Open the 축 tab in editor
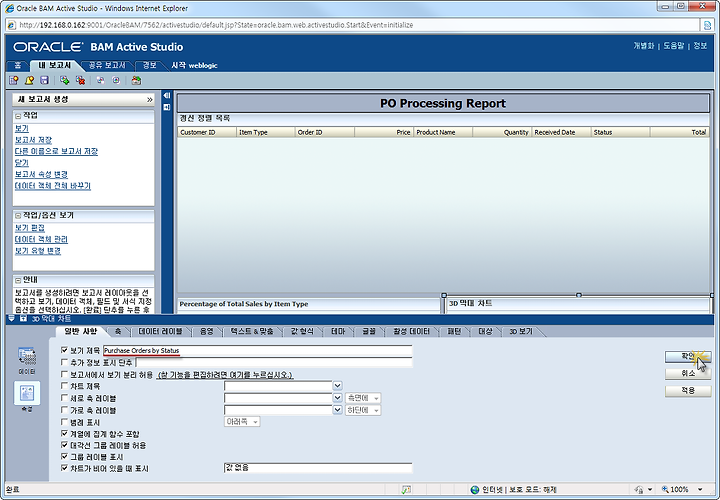Viewport: 720px width, 500px height. pyautogui.click(x=118, y=331)
